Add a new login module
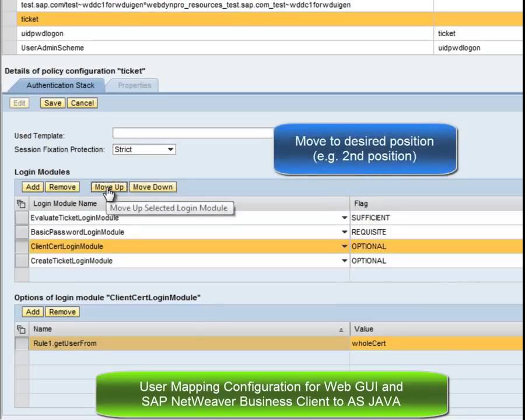This screenshot has width=525, height=420. pos(33,187)
